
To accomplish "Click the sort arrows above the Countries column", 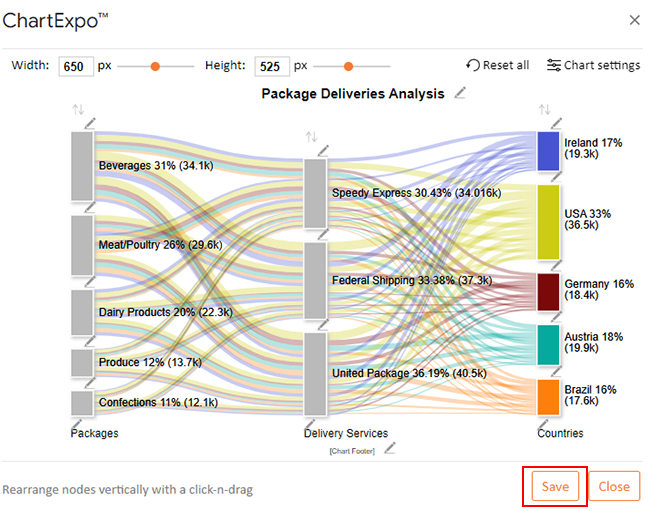I will [x=544, y=109].
